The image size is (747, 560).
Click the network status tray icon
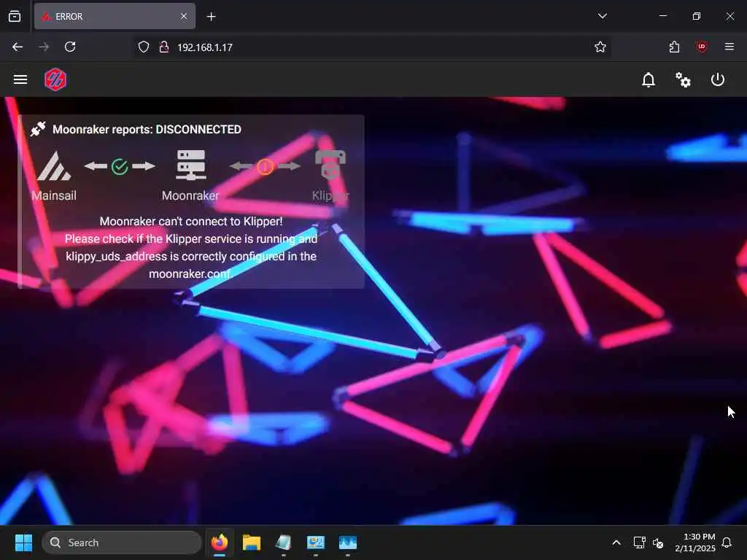coord(639,542)
